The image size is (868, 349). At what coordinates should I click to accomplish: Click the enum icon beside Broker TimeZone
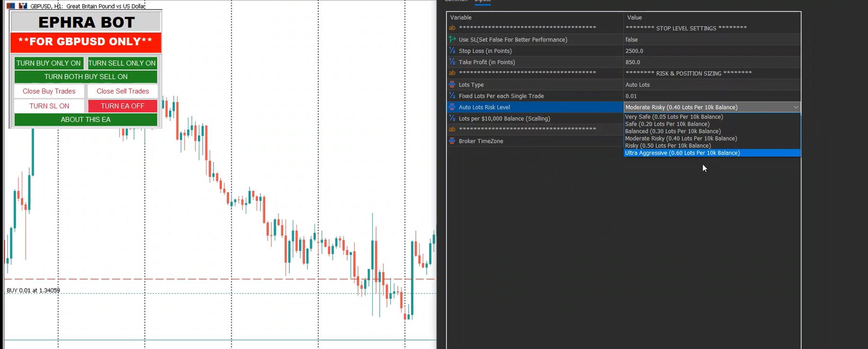(x=452, y=141)
